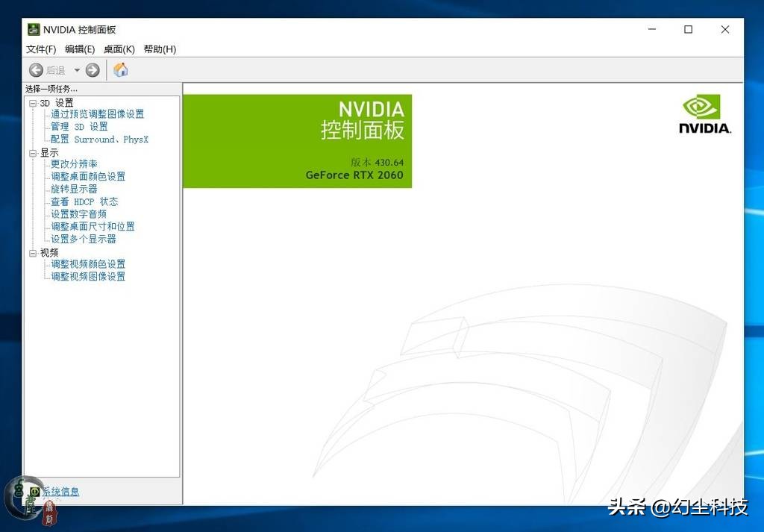This screenshot has width=764, height=532.
Task: Click the NVIDIA icon in the title bar
Action: [32, 29]
